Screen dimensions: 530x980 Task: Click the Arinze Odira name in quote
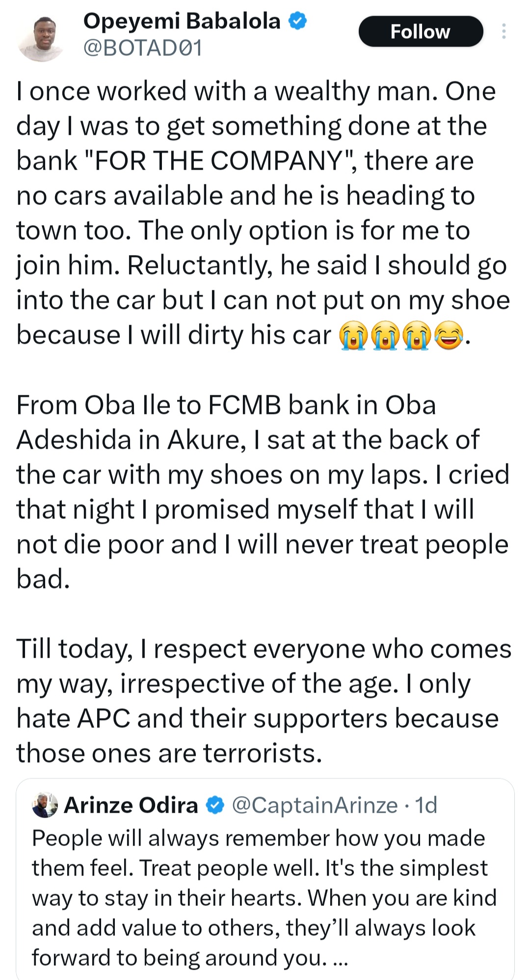131,805
